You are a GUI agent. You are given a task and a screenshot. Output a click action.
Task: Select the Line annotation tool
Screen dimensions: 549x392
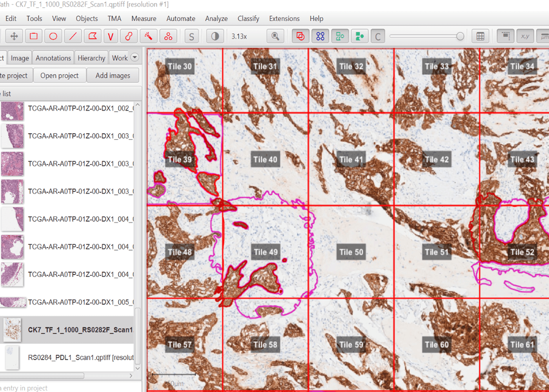pos(73,36)
